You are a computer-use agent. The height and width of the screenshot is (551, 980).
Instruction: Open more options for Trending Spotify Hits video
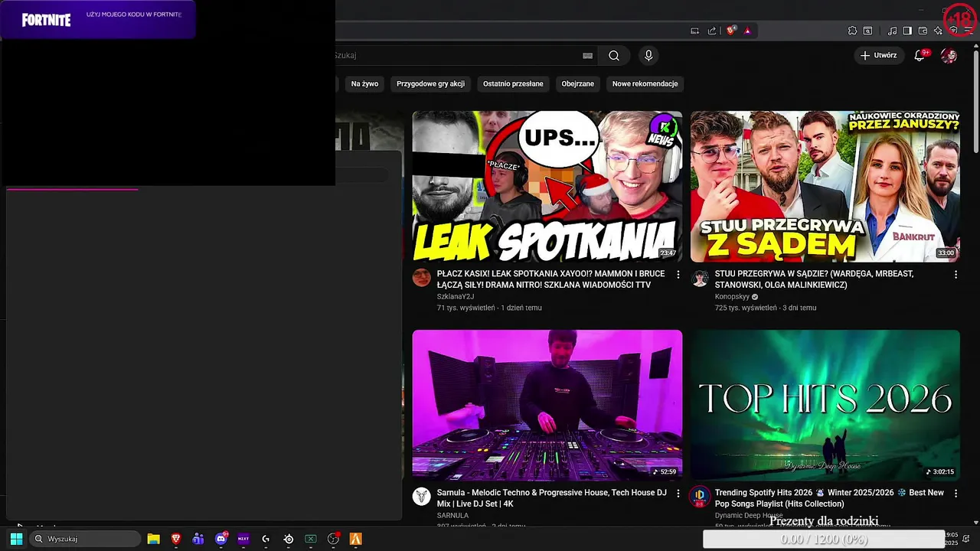[955, 493]
